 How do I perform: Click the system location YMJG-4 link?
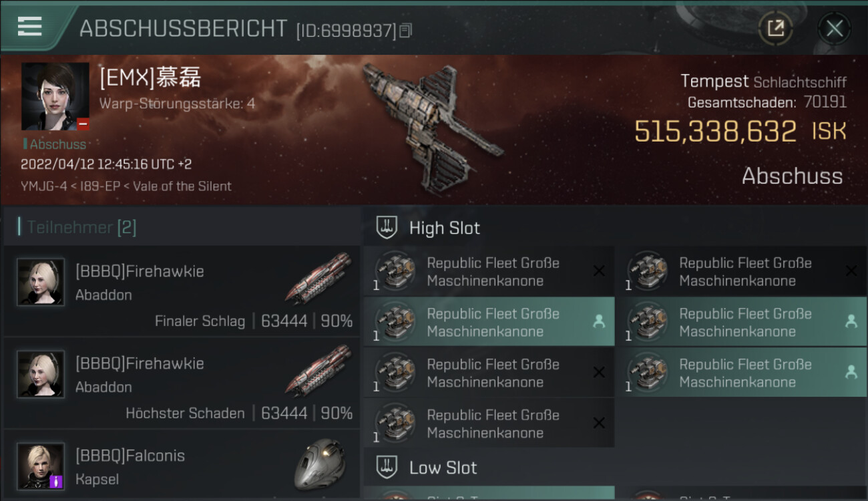coord(42,186)
